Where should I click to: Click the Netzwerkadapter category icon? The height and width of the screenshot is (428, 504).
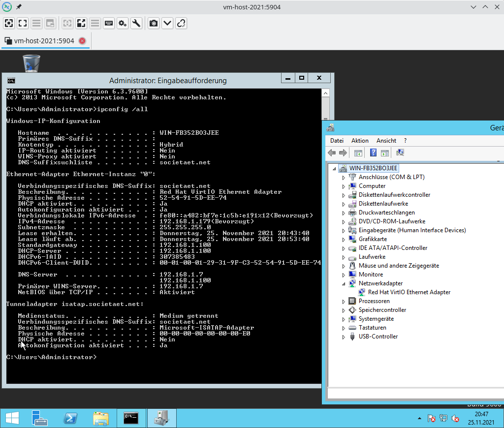point(352,283)
